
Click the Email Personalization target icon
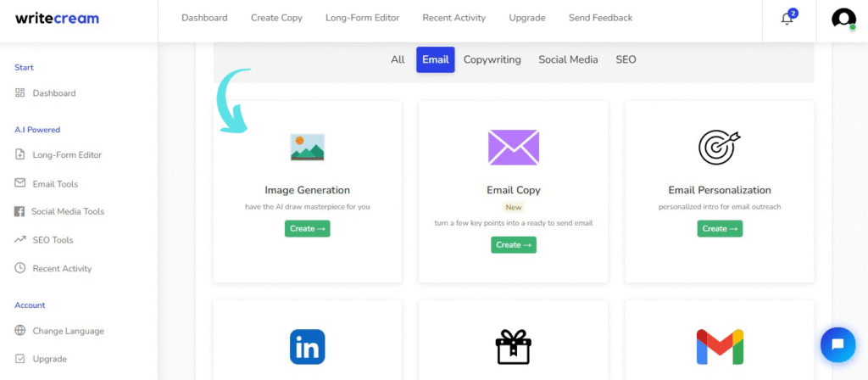(x=719, y=147)
